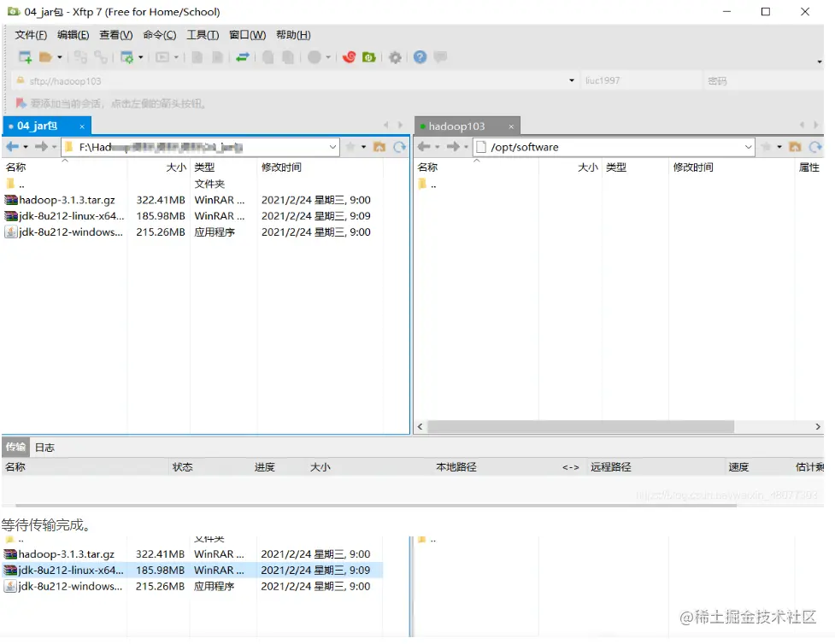
Task: Click the 密码 password field
Action: [x=763, y=81]
